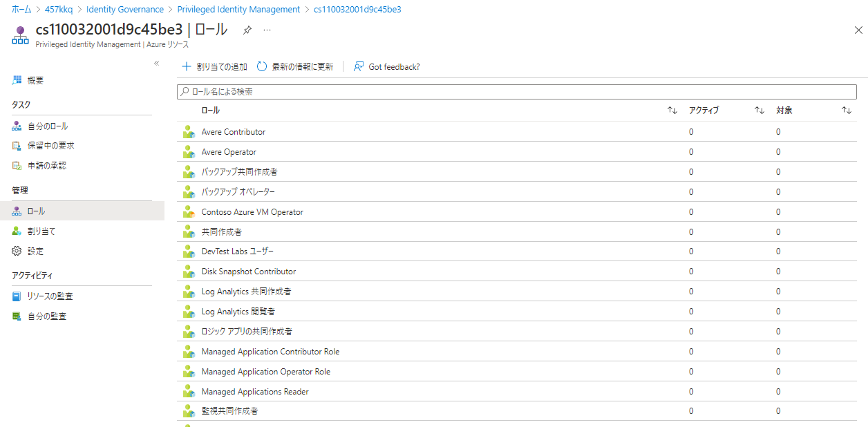Open the 監視共同作成者 role row
This screenshot has width=868, height=427.
[x=517, y=411]
